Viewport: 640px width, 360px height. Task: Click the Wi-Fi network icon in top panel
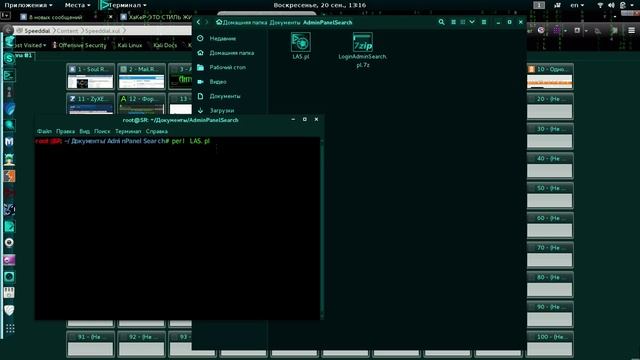pos(600,5)
